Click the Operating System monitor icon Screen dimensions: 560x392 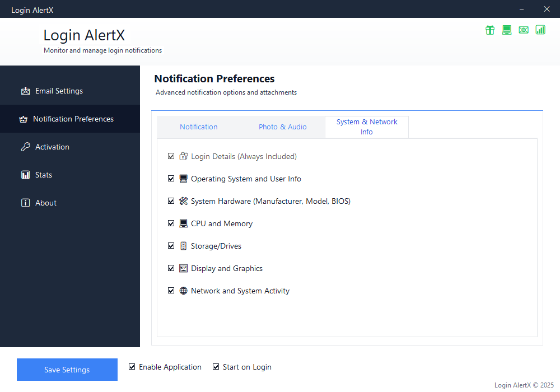pos(183,179)
